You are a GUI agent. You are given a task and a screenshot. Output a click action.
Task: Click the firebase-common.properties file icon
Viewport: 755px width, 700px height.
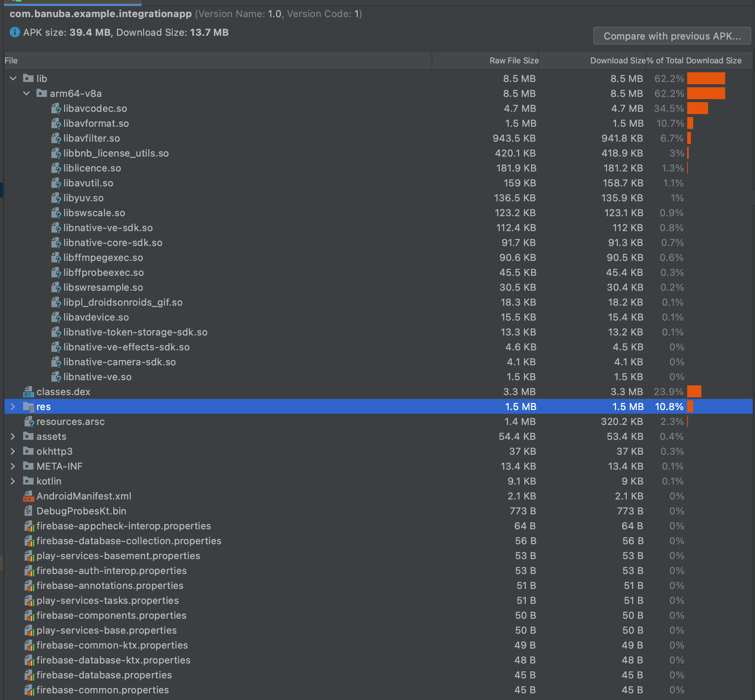29,690
